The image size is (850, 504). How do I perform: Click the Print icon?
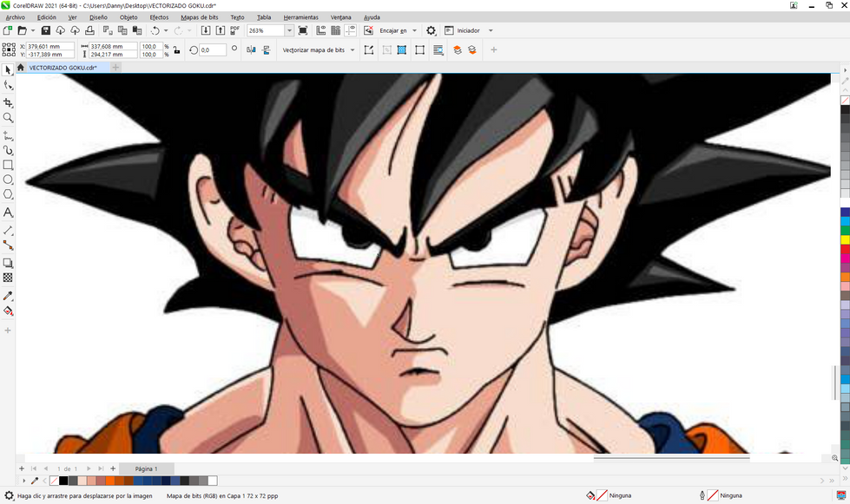(90, 31)
